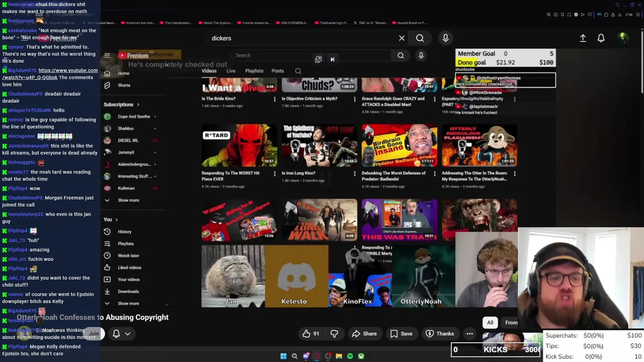
Task: Open the Birdbrain Has Gone Insane thumbnail
Action: pyautogui.click(x=399, y=145)
